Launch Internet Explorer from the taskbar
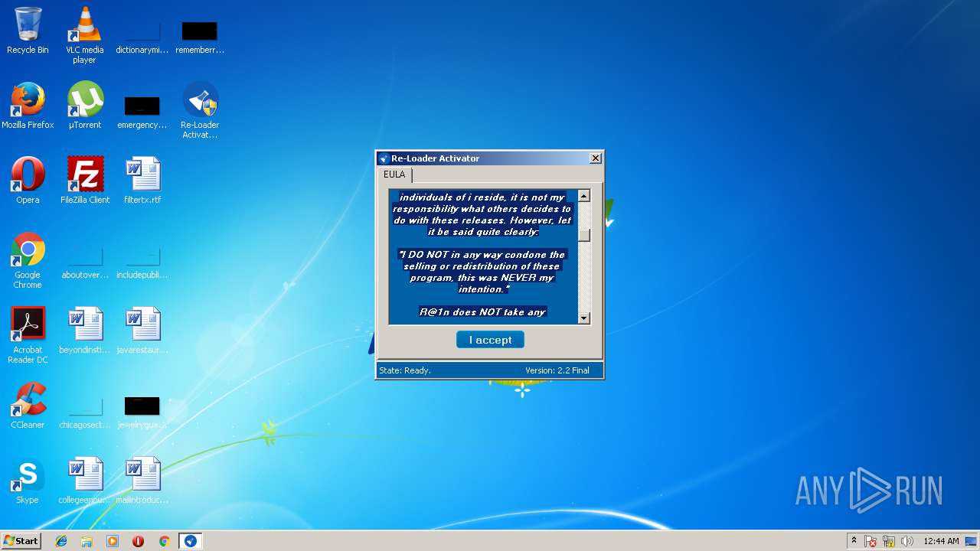The width and height of the screenshot is (980, 551). click(61, 541)
